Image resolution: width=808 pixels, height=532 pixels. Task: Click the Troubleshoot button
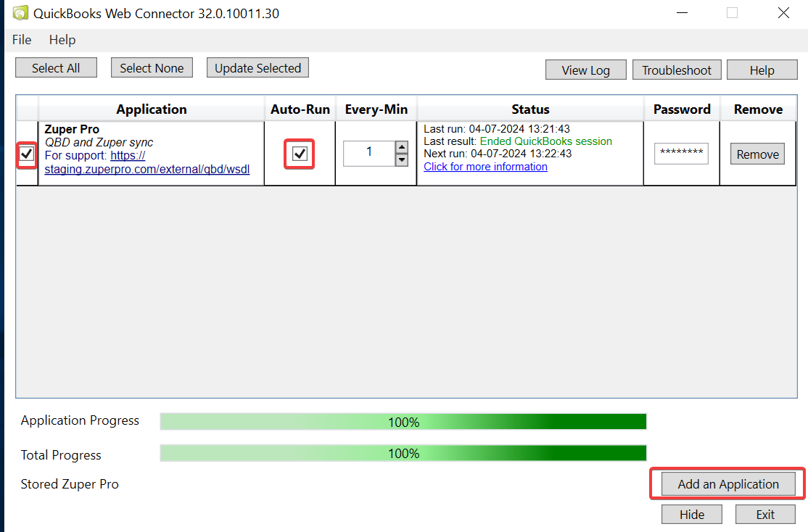tap(677, 70)
